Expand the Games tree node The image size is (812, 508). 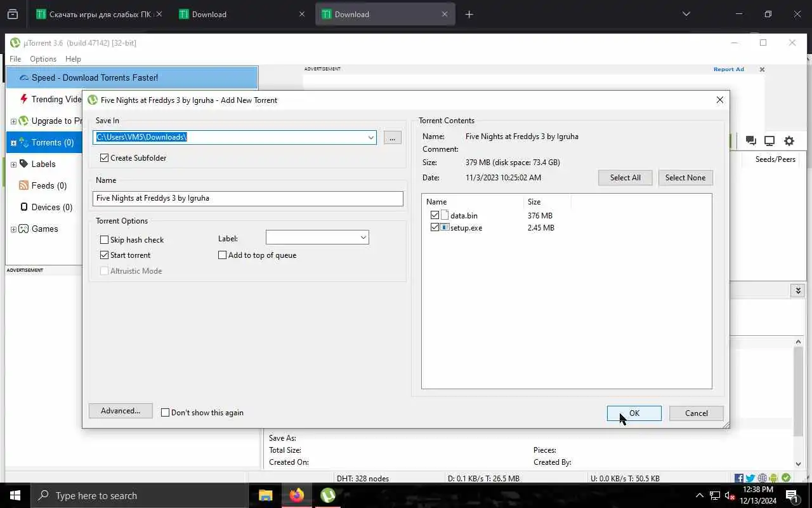point(13,229)
